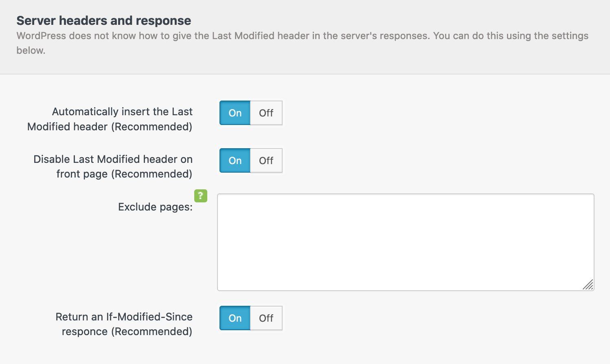
Task: Set front page Last Modified option to Off
Action: coord(266,160)
